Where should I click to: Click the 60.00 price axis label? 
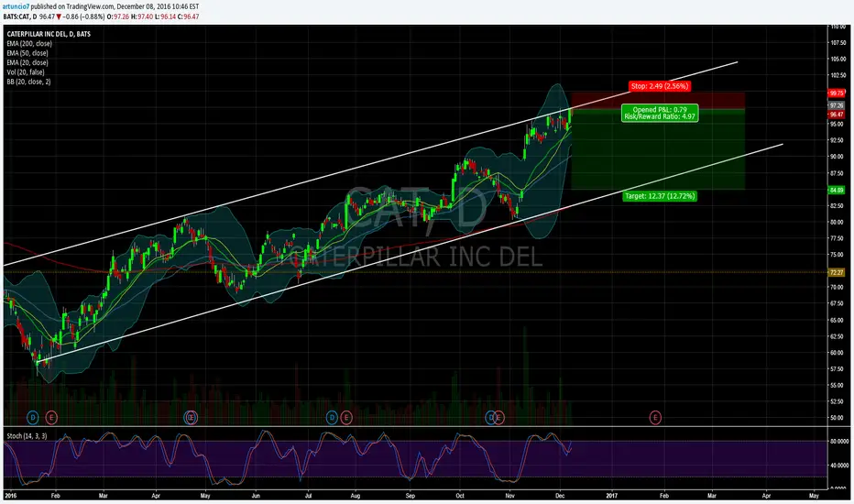pyautogui.click(x=837, y=353)
